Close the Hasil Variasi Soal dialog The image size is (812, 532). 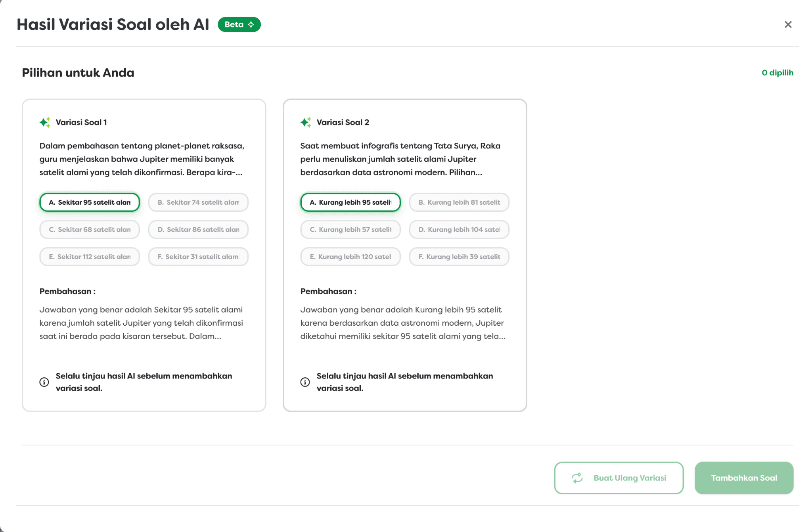tap(788, 25)
